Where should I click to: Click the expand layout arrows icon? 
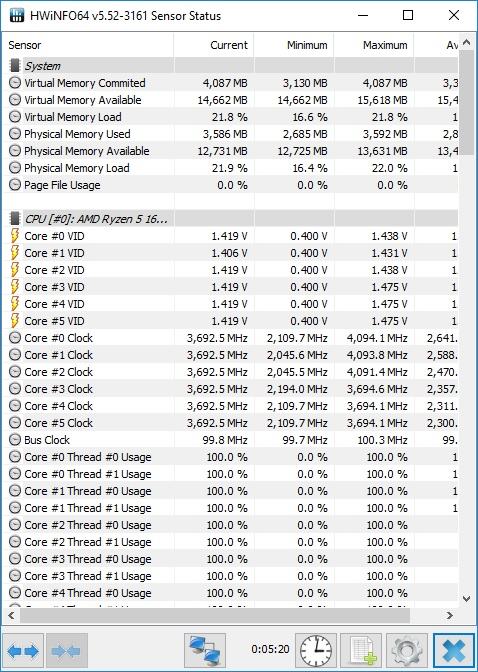(23, 651)
